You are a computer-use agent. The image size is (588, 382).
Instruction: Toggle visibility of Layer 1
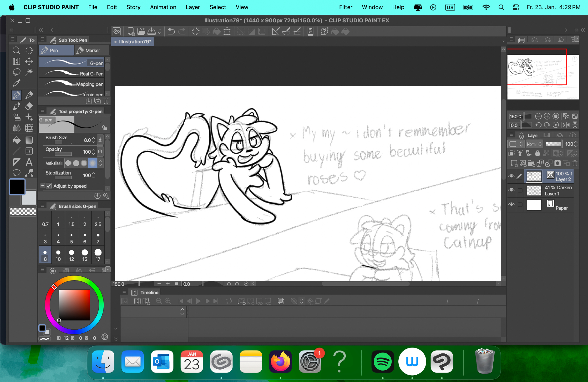pos(511,190)
